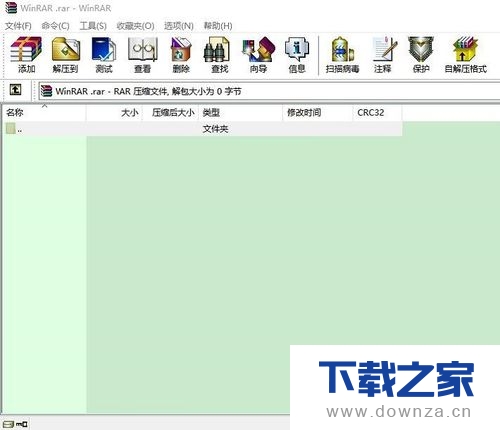Sort by 大小 column header
Image resolution: width=500 pixels, height=430 pixels.
click(114, 113)
